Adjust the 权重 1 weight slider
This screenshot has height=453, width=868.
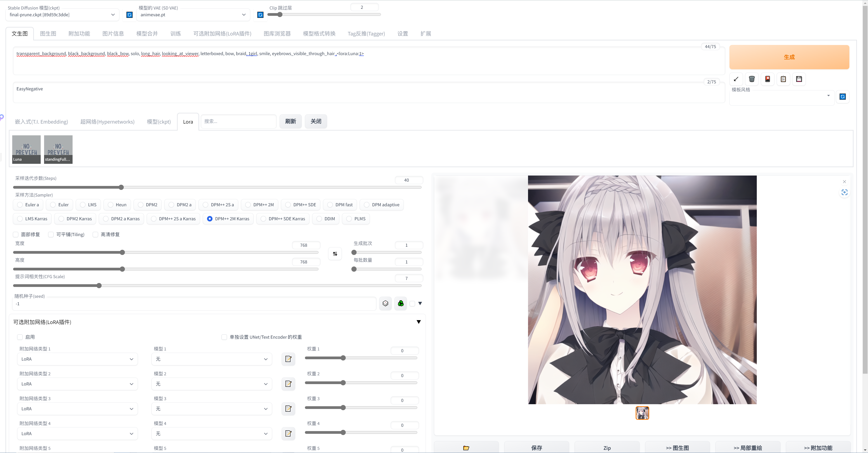[361, 358]
